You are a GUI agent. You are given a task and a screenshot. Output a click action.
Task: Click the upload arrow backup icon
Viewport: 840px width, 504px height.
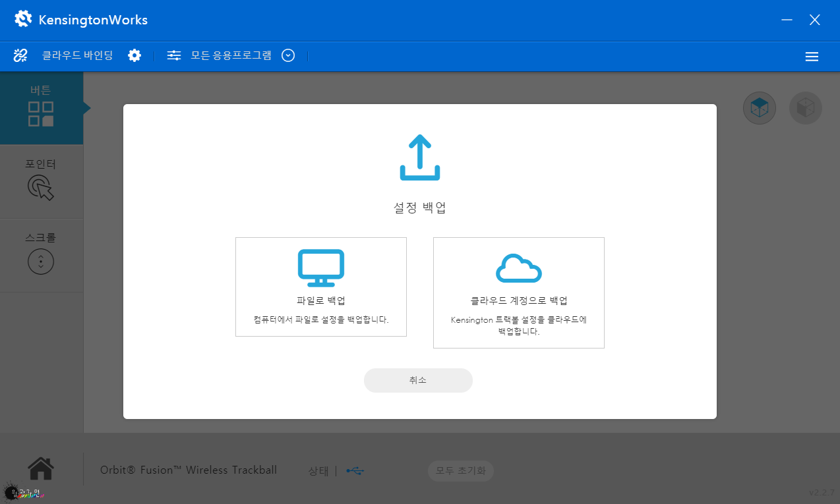click(x=420, y=157)
